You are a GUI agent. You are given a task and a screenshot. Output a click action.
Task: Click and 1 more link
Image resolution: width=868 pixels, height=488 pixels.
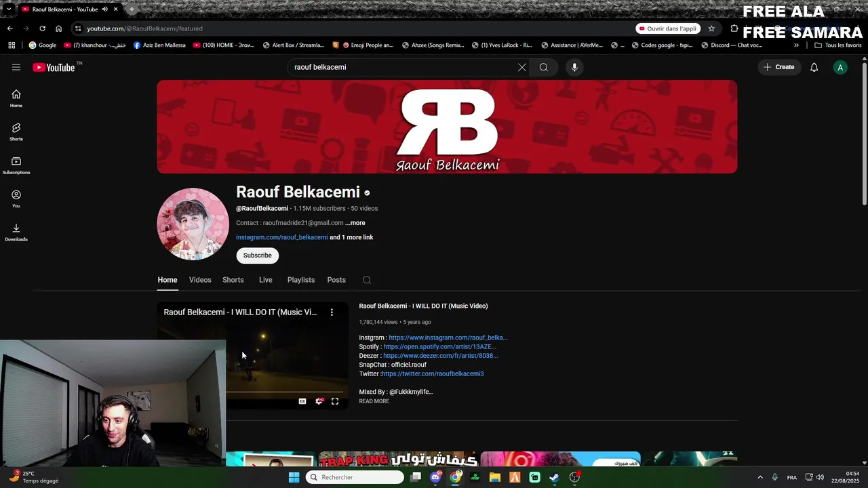pyautogui.click(x=351, y=238)
